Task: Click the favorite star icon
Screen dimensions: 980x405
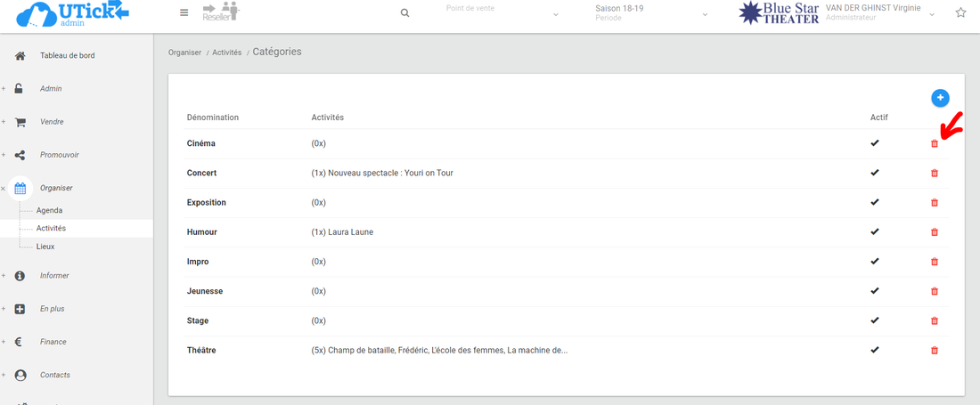Action: [960, 13]
